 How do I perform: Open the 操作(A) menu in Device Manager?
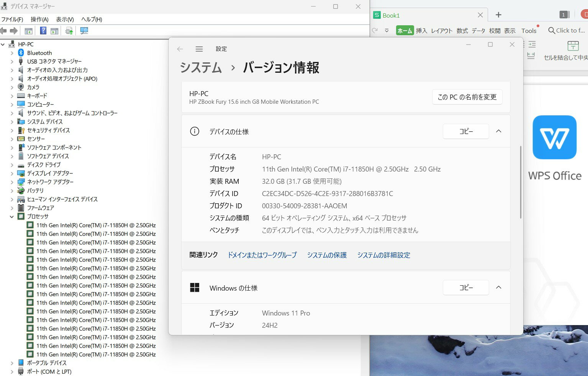[39, 19]
